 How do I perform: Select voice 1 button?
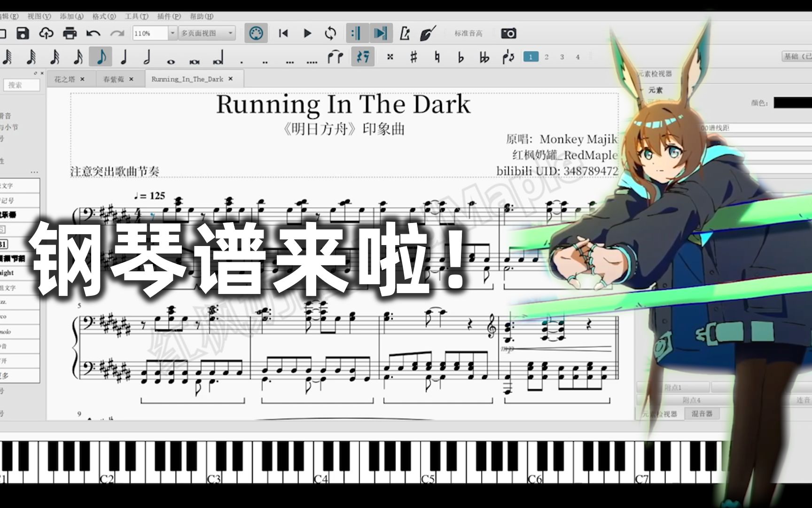click(x=531, y=57)
